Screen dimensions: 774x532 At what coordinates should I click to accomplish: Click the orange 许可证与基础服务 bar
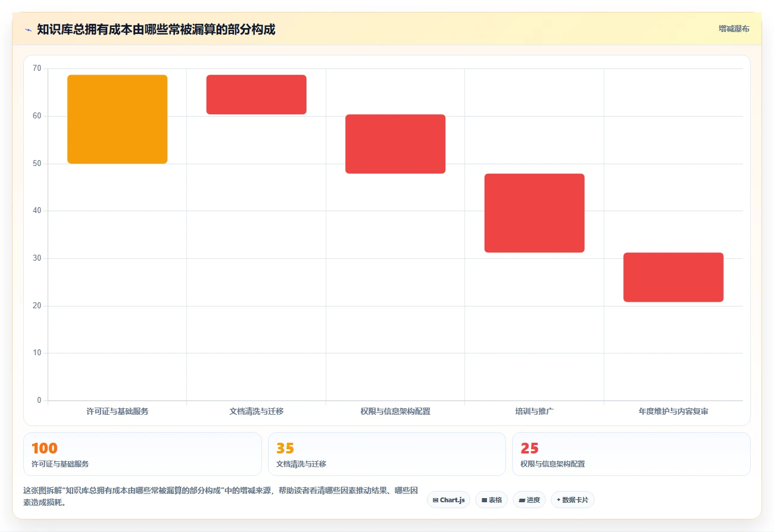pyautogui.click(x=117, y=119)
